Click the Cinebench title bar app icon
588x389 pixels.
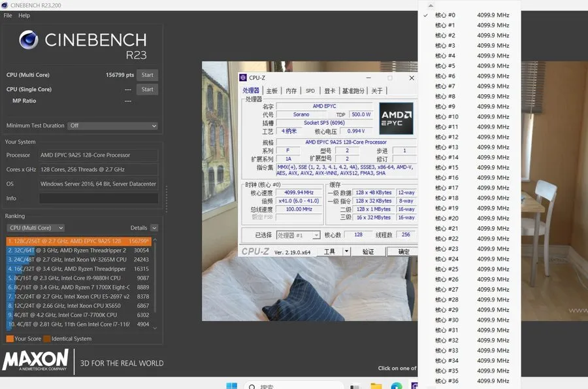pyautogui.click(x=5, y=5)
